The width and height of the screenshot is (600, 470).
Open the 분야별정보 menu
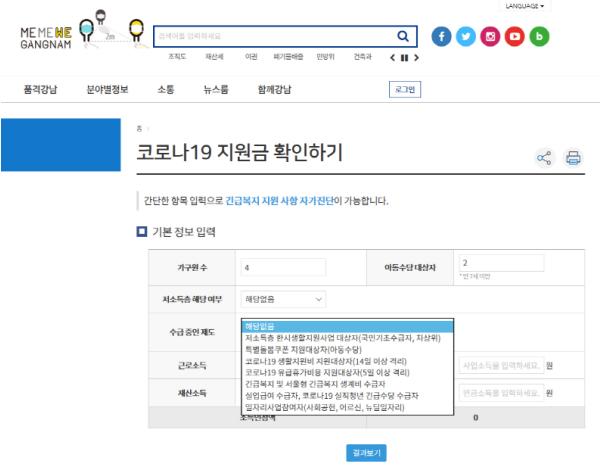[x=107, y=90]
